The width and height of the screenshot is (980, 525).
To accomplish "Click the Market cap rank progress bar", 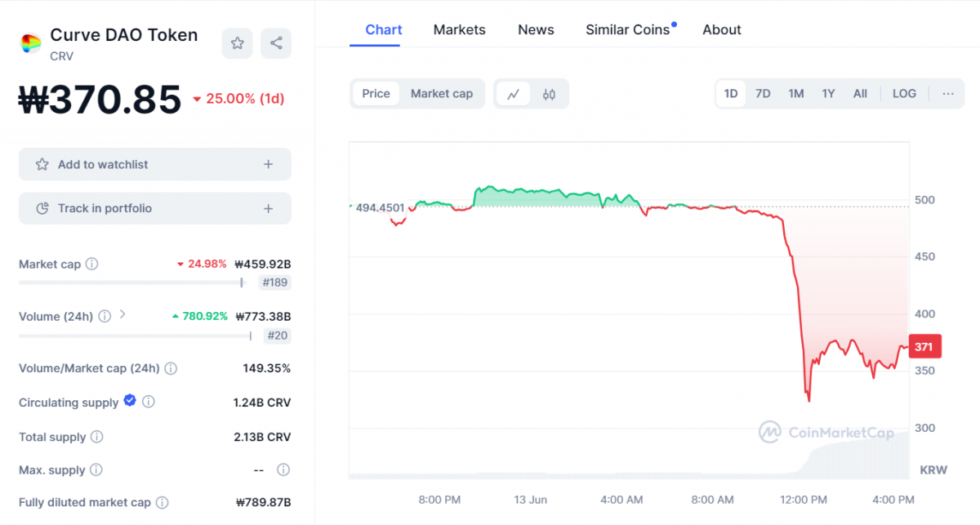I will click(x=131, y=283).
